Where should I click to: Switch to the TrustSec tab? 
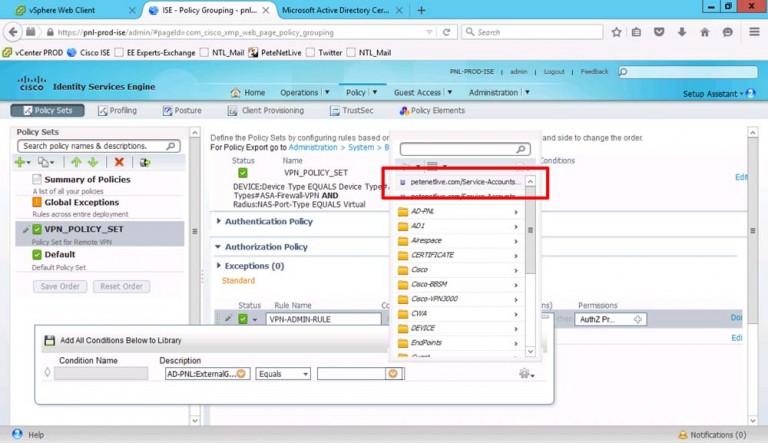351,110
